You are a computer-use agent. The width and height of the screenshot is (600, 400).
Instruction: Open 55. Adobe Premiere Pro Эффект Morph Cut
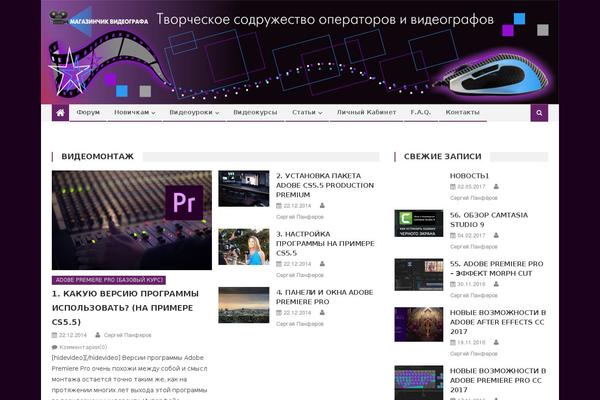(497, 268)
